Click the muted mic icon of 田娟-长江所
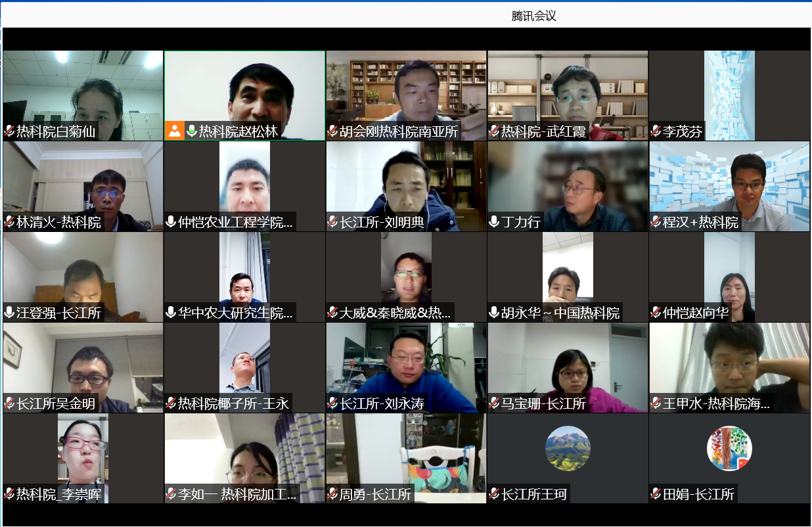The height and width of the screenshot is (527, 812). [x=656, y=494]
